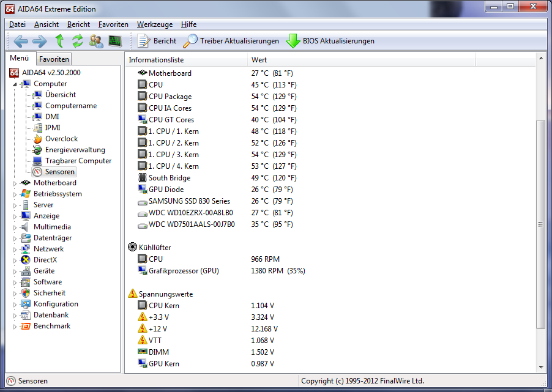Expand the DirectX tree node
This screenshot has height=392, width=552.
pos(15,261)
